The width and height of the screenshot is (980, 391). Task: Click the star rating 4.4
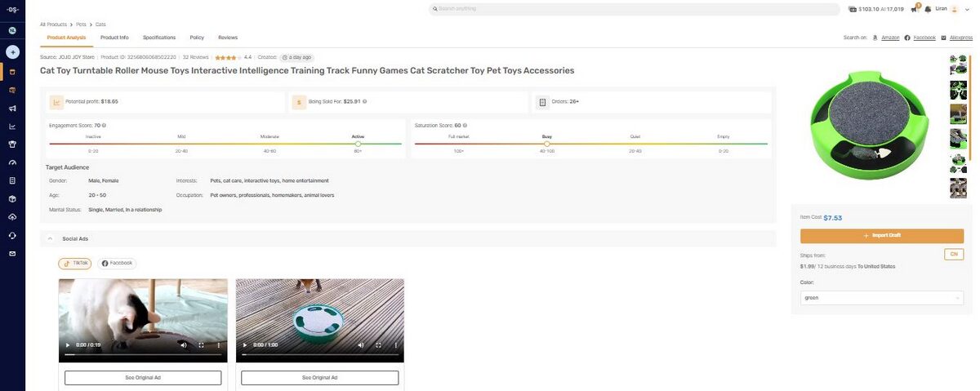(x=234, y=57)
